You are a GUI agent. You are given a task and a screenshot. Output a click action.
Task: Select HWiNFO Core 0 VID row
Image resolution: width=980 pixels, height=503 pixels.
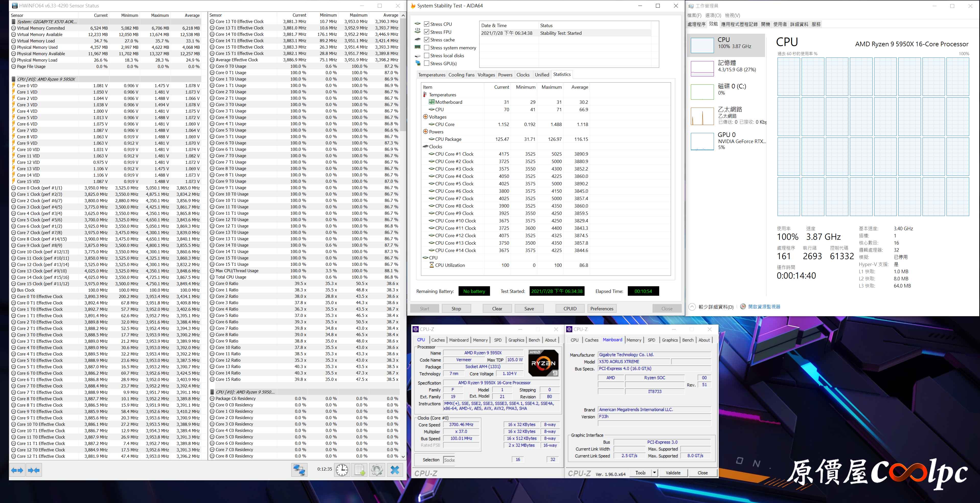pos(105,86)
